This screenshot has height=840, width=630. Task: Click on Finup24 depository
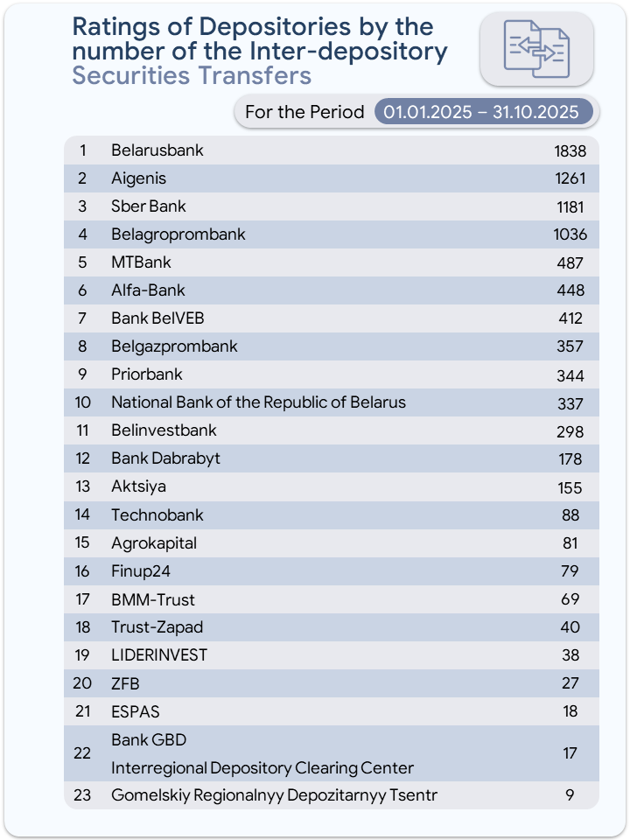coord(140,571)
